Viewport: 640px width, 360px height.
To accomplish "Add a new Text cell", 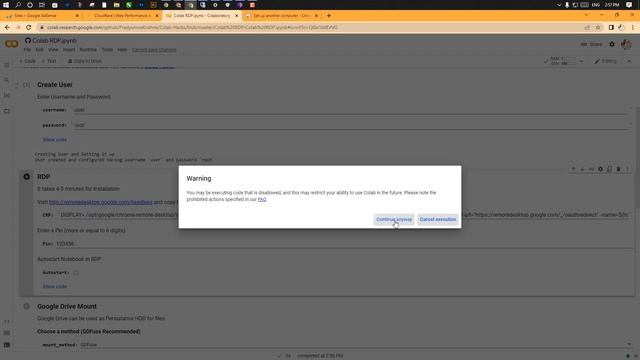I will [x=49, y=61].
